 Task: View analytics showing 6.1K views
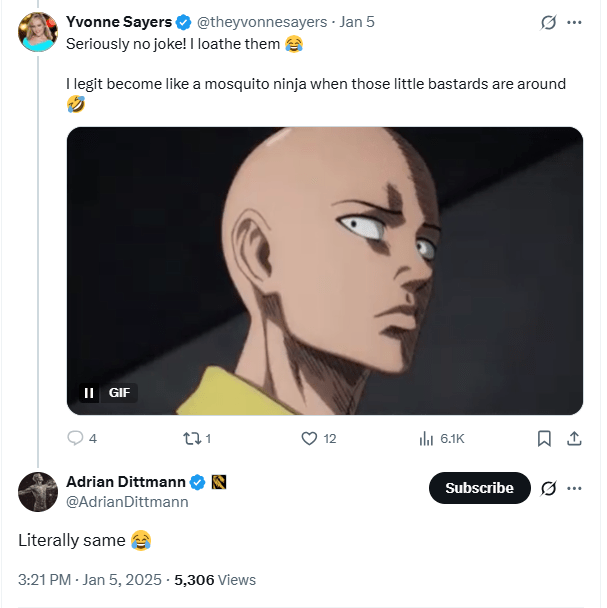click(x=426, y=438)
